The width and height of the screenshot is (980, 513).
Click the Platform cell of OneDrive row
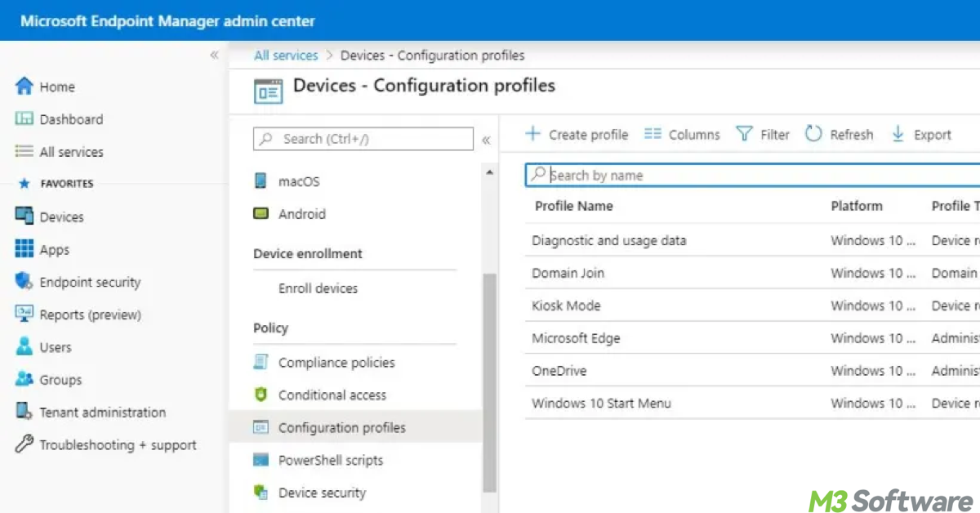[873, 371]
